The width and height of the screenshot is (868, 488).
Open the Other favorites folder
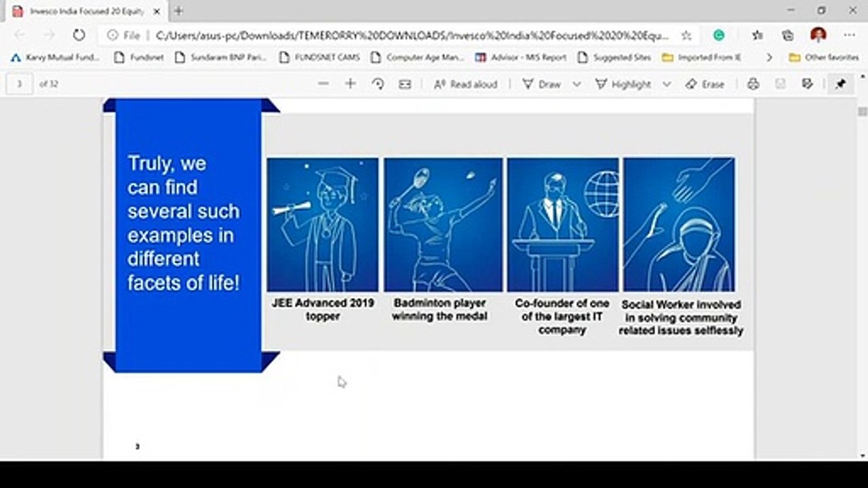pos(824,58)
